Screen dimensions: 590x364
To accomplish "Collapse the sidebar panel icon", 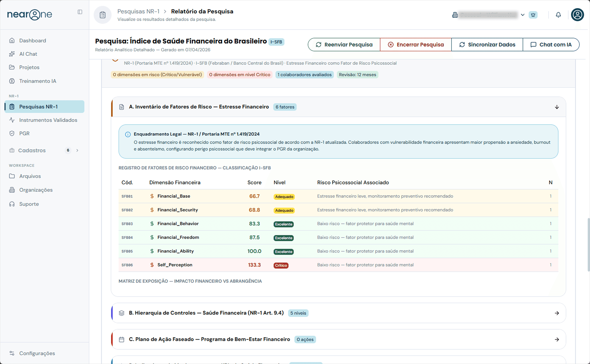I will coord(80,12).
